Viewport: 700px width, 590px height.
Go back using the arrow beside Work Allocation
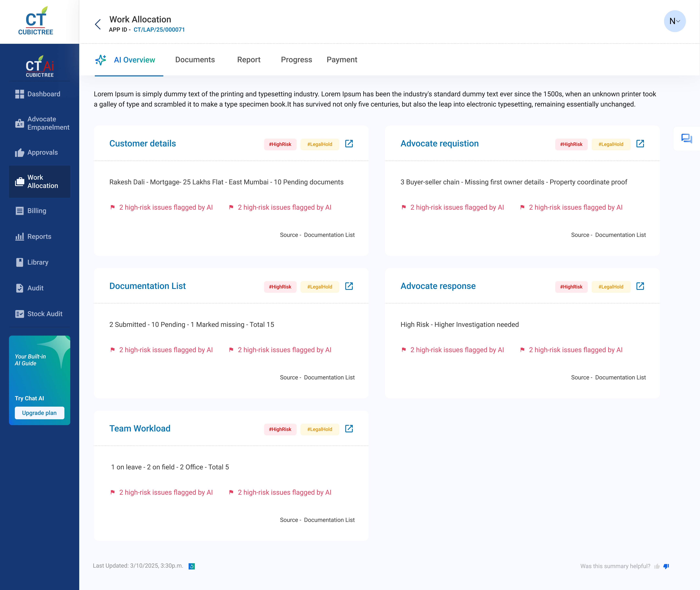[98, 24]
